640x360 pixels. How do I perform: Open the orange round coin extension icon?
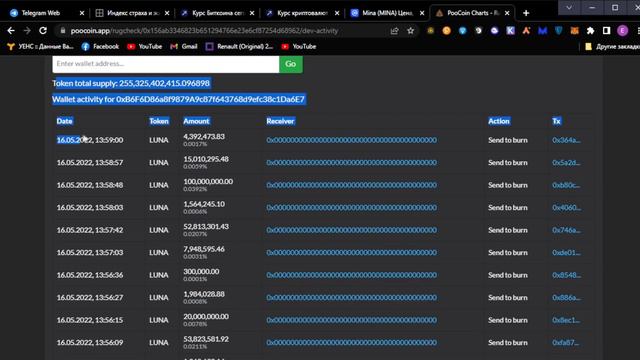pos(447,31)
